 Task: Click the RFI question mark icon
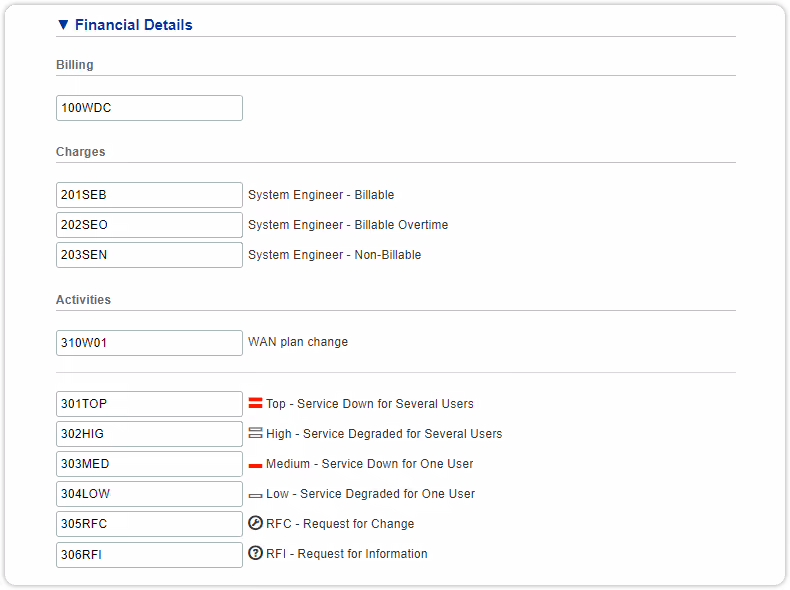point(255,553)
